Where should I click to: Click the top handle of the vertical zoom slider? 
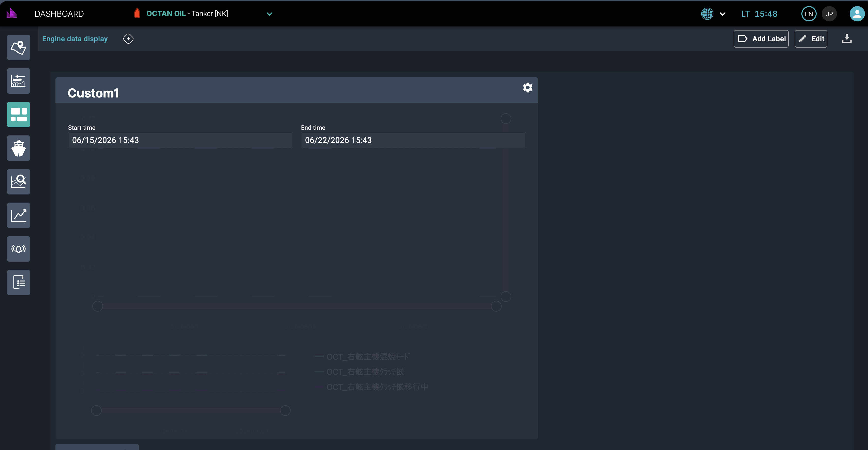click(506, 118)
